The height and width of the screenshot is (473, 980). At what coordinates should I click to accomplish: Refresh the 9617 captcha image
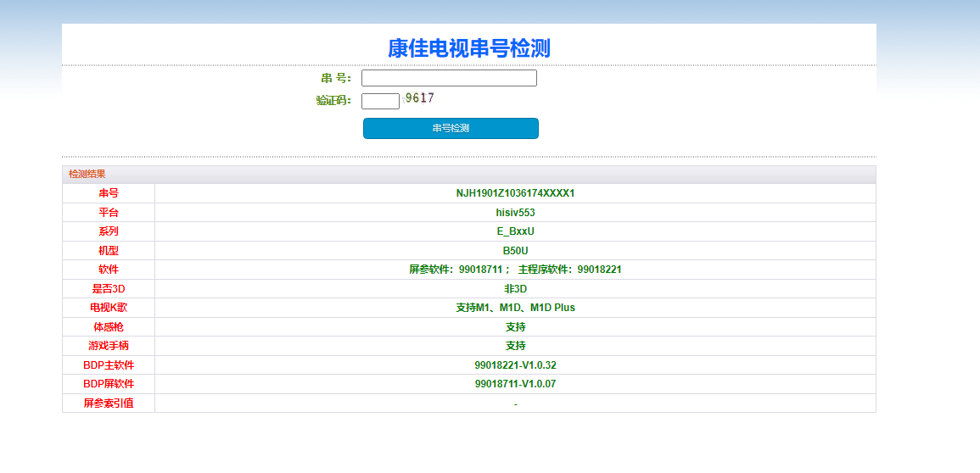(x=418, y=98)
